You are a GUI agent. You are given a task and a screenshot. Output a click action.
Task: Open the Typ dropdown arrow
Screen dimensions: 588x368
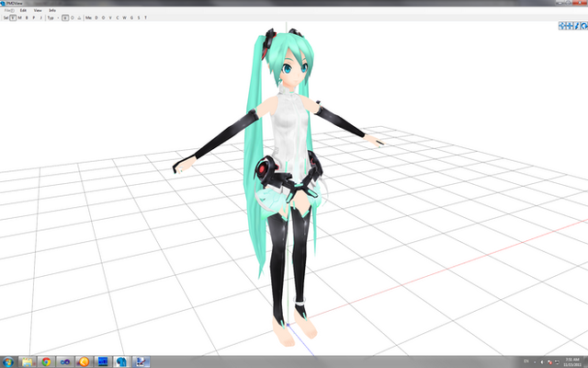coord(58,17)
